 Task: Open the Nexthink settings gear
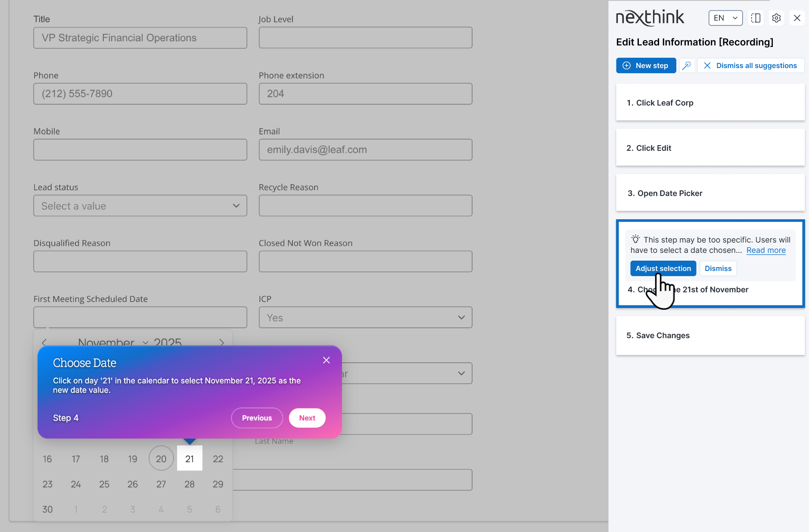point(776,18)
